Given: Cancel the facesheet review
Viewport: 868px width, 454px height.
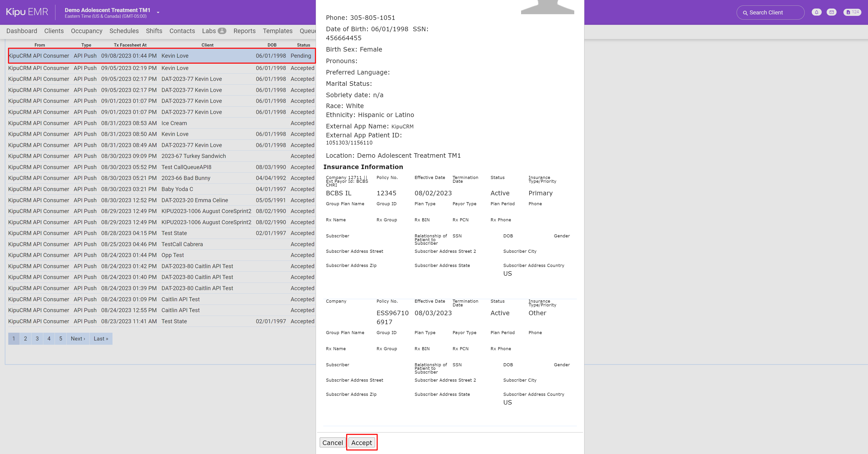Looking at the screenshot, I should pyautogui.click(x=332, y=443).
